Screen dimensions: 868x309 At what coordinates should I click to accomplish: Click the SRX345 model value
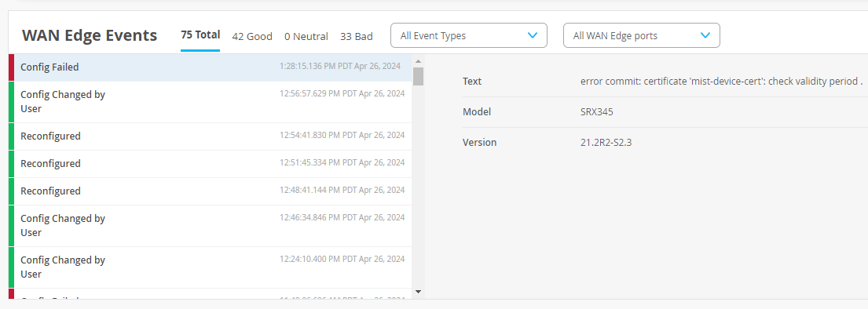(x=597, y=111)
